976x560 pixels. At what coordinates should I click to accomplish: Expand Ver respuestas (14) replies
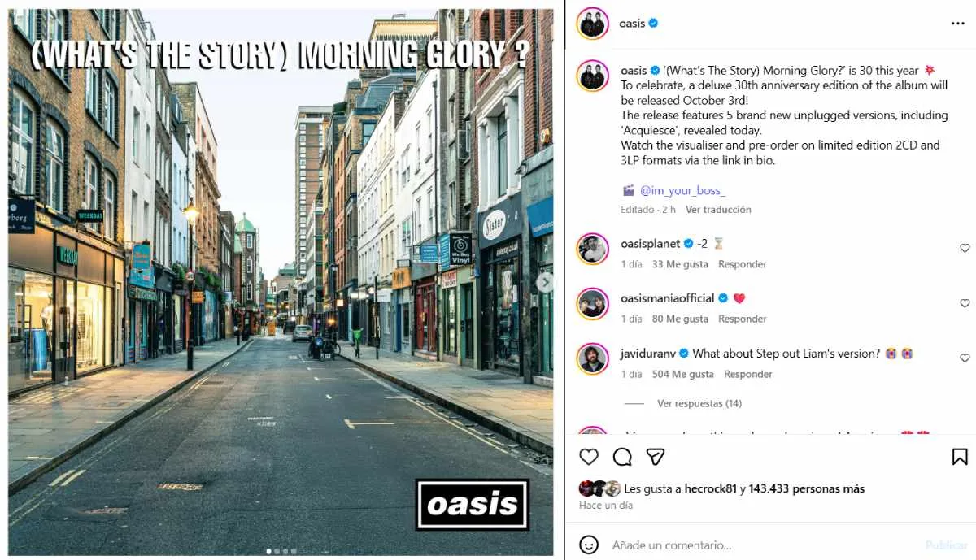pos(699,403)
